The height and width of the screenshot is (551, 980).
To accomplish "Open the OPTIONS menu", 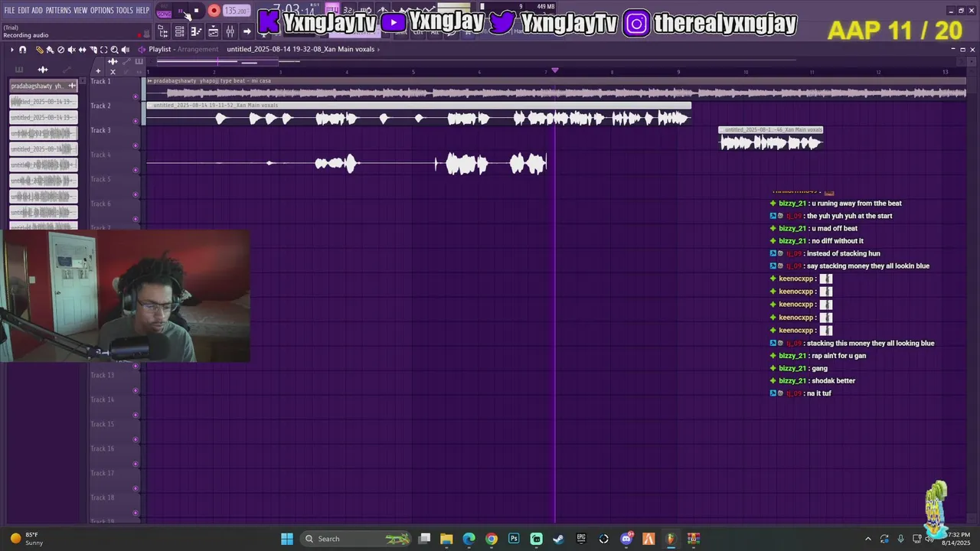I will tap(102, 11).
